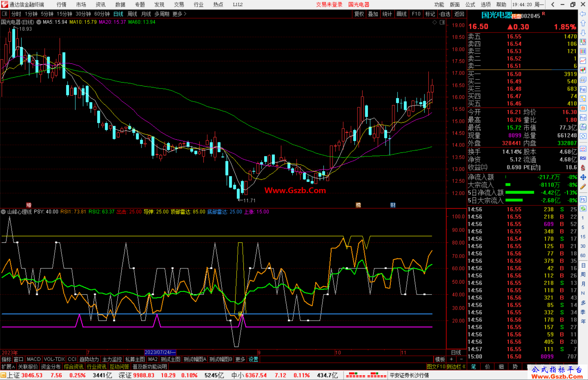The width and height of the screenshot is (588, 380).
Task: Open the 更多 indicators list in bottom tabs
Action: pyautogui.click(x=240, y=359)
